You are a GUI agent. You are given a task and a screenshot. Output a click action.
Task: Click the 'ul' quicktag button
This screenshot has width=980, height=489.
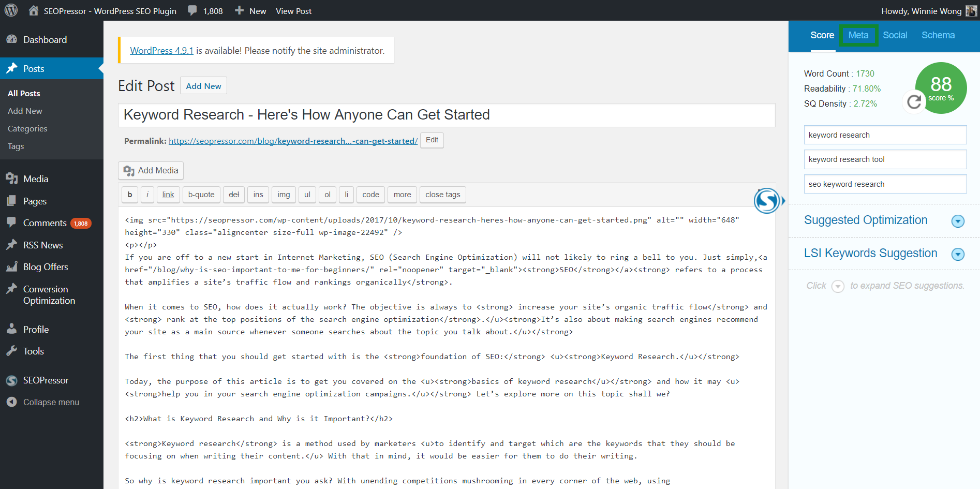[x=307, y=195]
